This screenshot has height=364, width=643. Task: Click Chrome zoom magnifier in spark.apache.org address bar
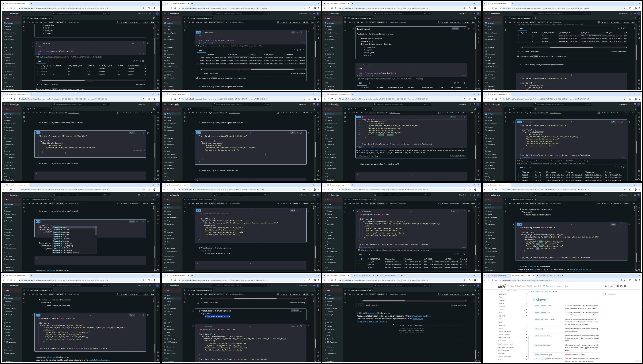click(x=621, y=280)
